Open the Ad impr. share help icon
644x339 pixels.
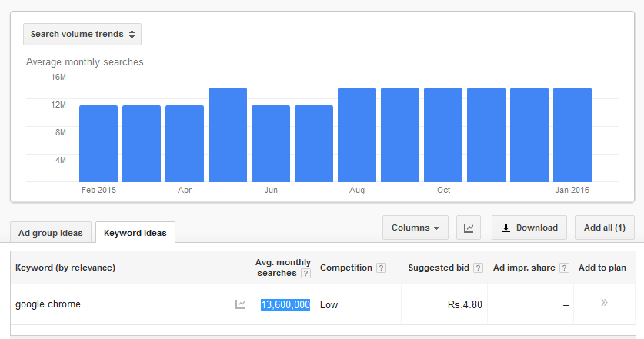564,268
